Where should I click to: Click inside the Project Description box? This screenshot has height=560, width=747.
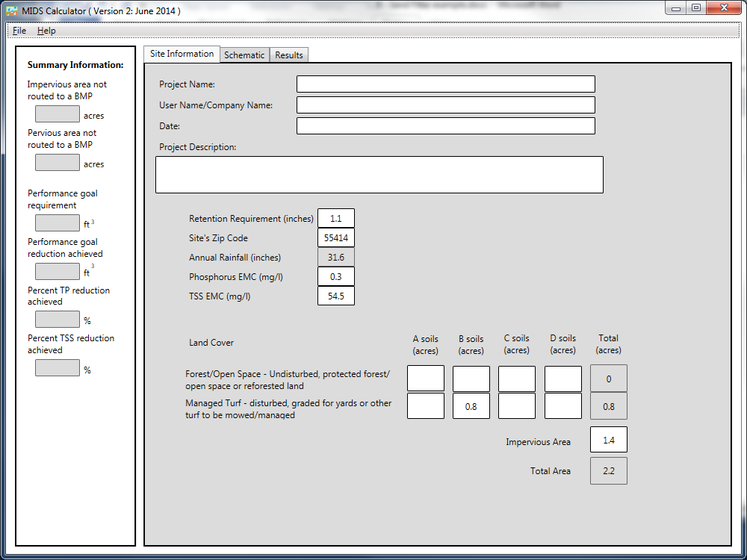[x=379, y=174]
